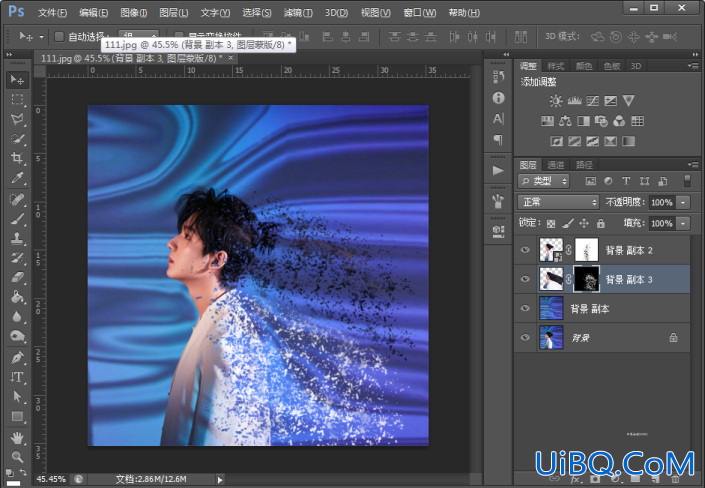Open the Info panel icon
The height and width of the screenshot is (488, 705).
click(498, 98)
